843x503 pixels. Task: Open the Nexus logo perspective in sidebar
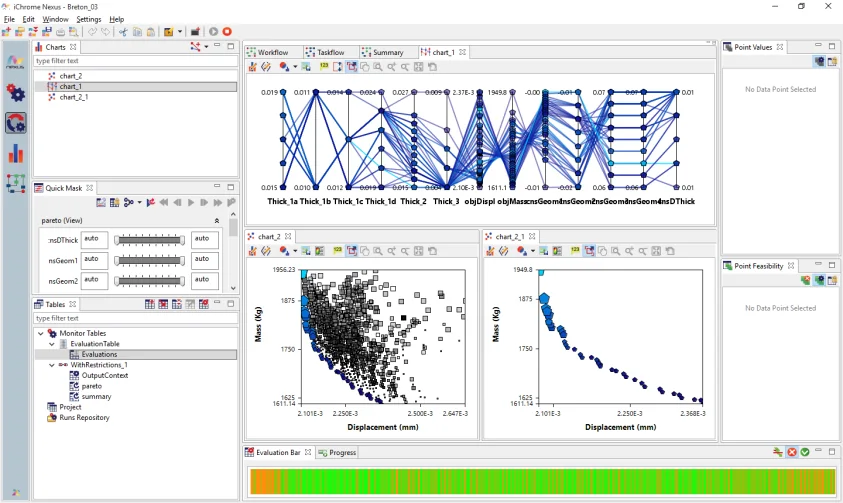pos(15,62)
